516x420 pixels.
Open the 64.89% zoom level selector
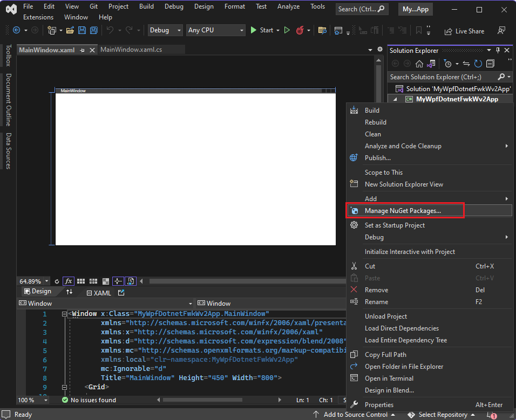point(32,281)
